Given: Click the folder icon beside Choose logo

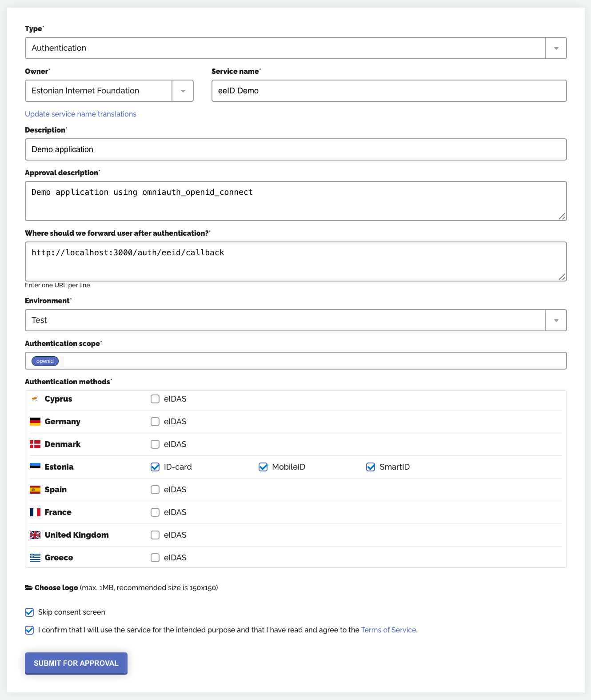Looking at the screenshot, I should [29, 587].
